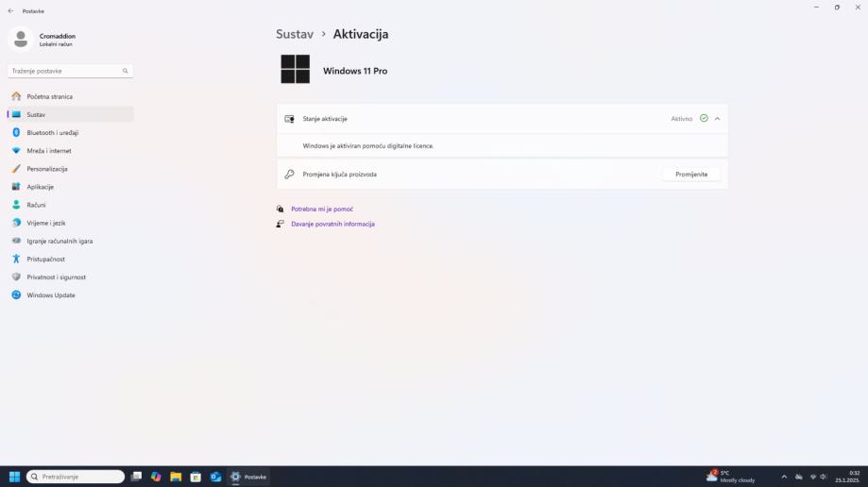Open Pristupačnost settings
This screenshot has height=487, width=868.
(x=70, y=259)
